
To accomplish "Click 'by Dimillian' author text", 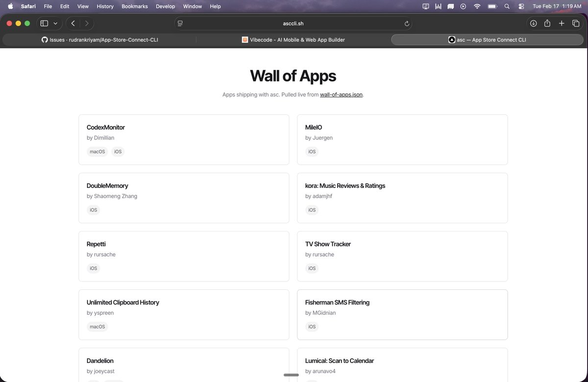I will (100, 138).
